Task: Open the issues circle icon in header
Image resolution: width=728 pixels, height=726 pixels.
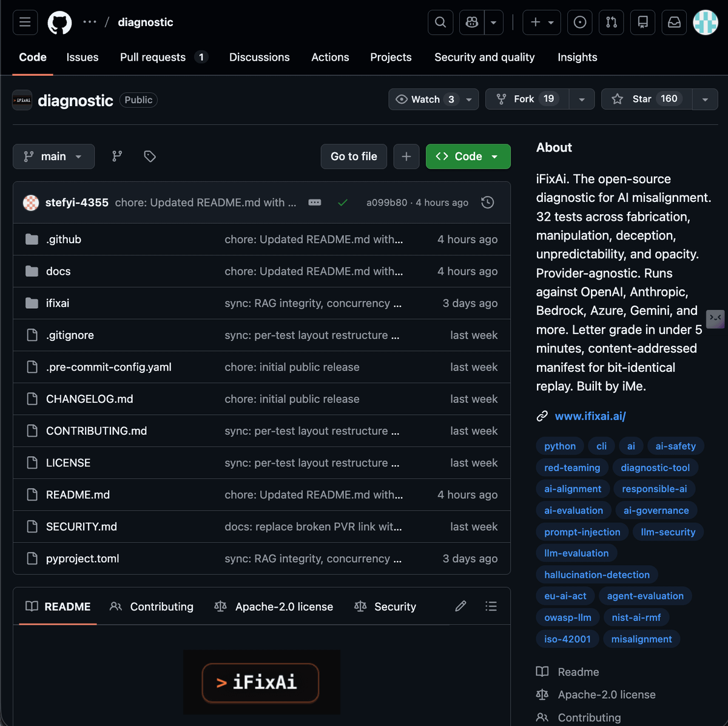Action: [x=580, y=22]
